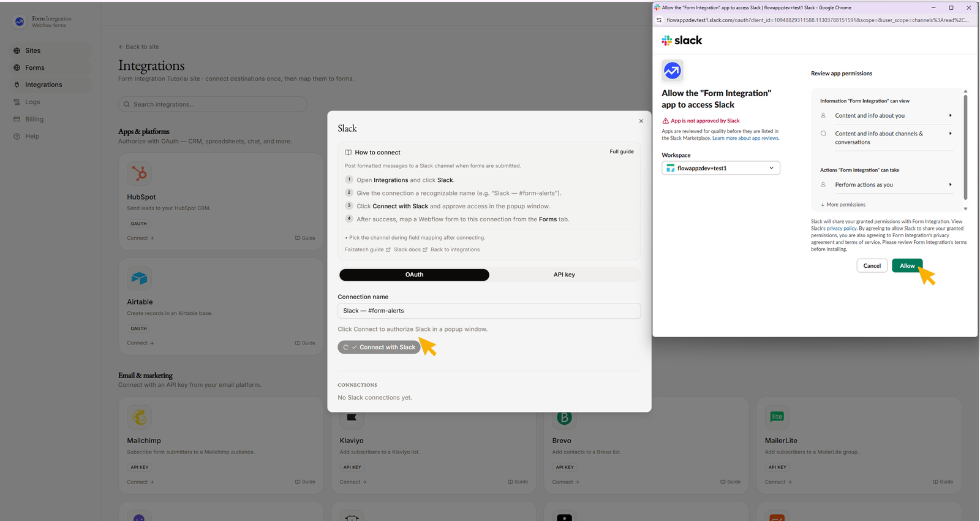Click the API KEY badge on Mailchimp card
The height and width of the screenshot is (521, 980).
[x=140, y=467]
